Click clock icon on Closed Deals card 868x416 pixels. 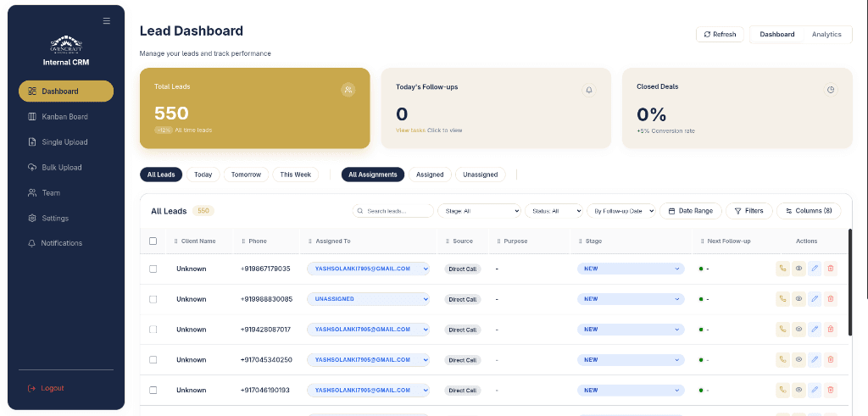pyautogui.click(x=831, y=90)
